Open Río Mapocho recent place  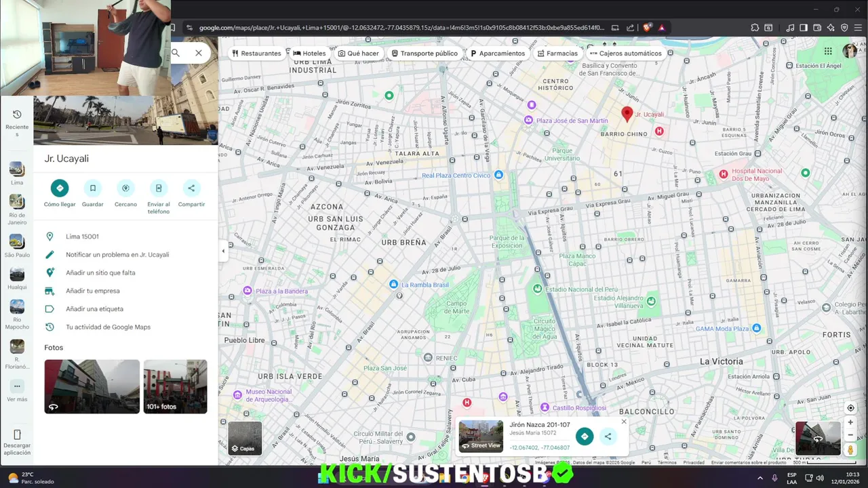pos(17,314)
